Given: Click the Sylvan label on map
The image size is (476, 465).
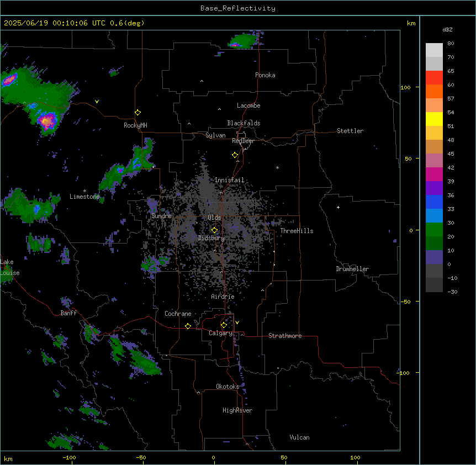Looking at the screenshot, I should click(x=215, y=135).
